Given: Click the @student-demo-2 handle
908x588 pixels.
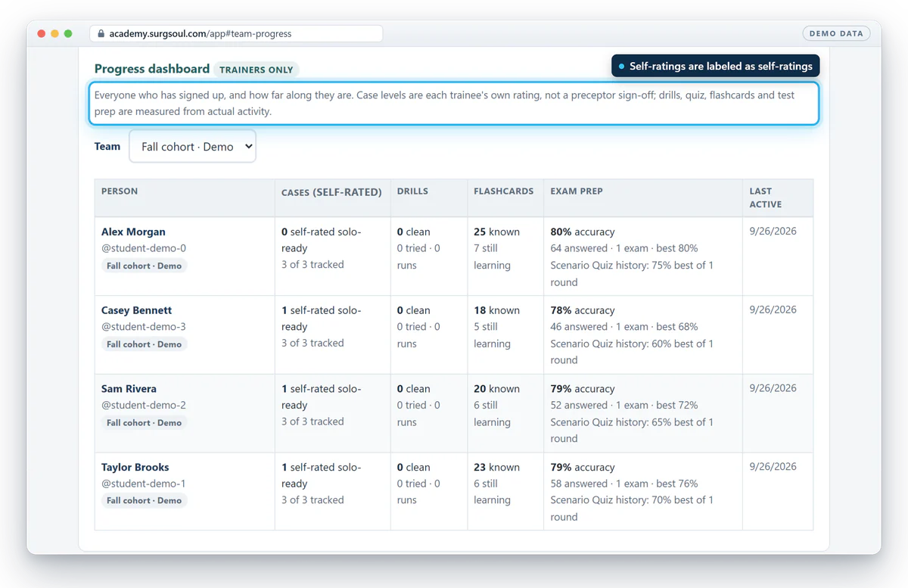Looking at the screenshot, I should [144, 405].
